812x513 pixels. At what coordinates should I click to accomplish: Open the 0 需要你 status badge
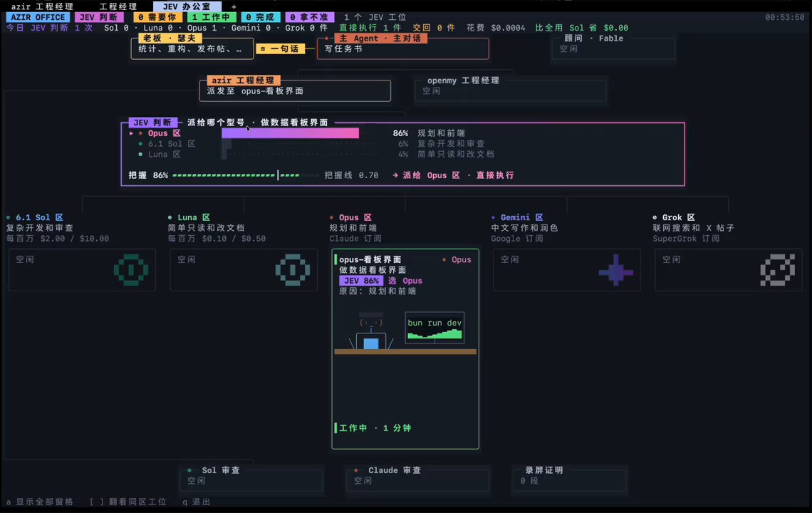tap(157, 17)
